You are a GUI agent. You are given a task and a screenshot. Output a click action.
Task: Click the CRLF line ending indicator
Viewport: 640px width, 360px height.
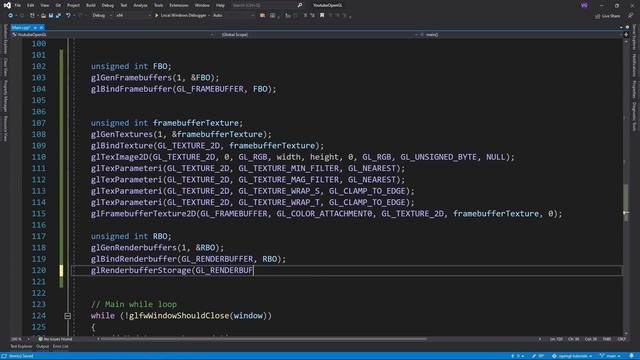point(622,339)
